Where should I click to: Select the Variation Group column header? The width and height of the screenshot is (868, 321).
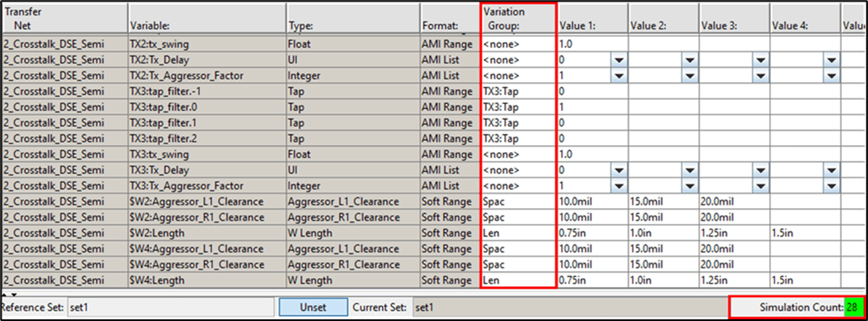click(x=518, y=19)
